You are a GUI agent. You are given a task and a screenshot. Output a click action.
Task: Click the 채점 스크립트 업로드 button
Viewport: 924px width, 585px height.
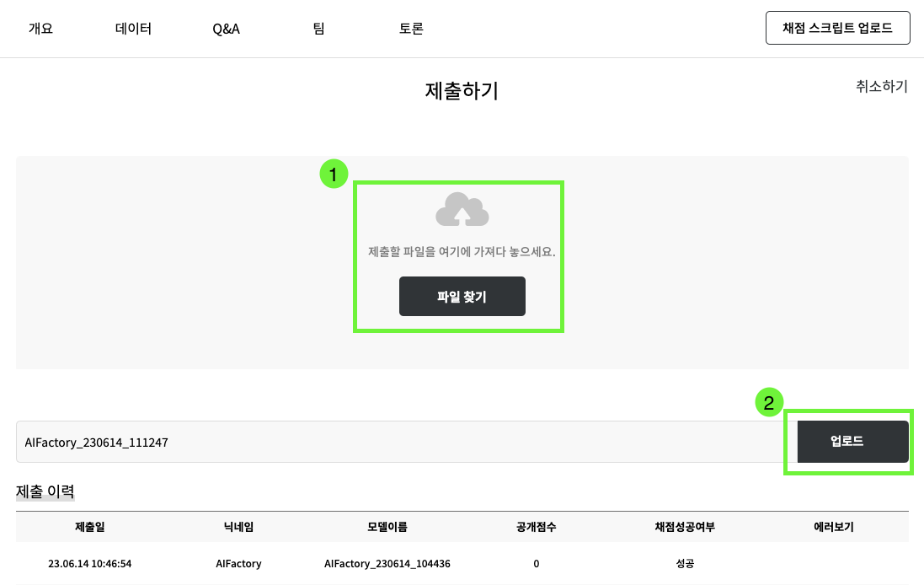(x=837, y=28)
